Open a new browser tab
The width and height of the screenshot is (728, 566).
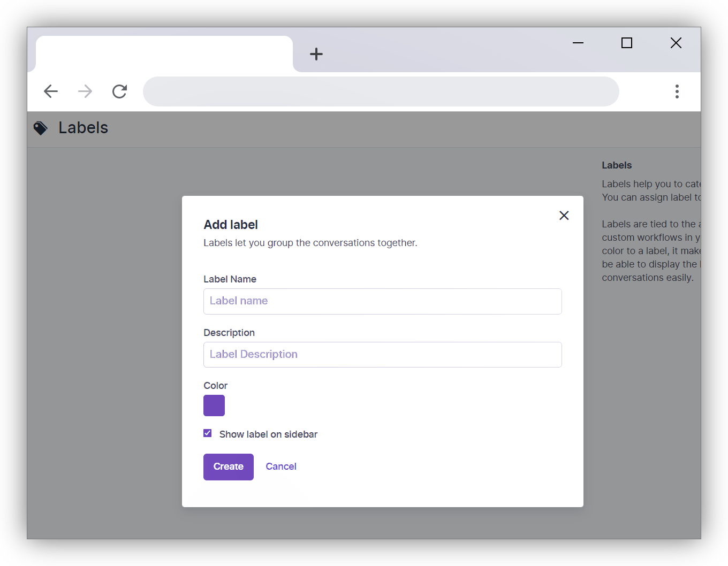[x=316, y=54]
